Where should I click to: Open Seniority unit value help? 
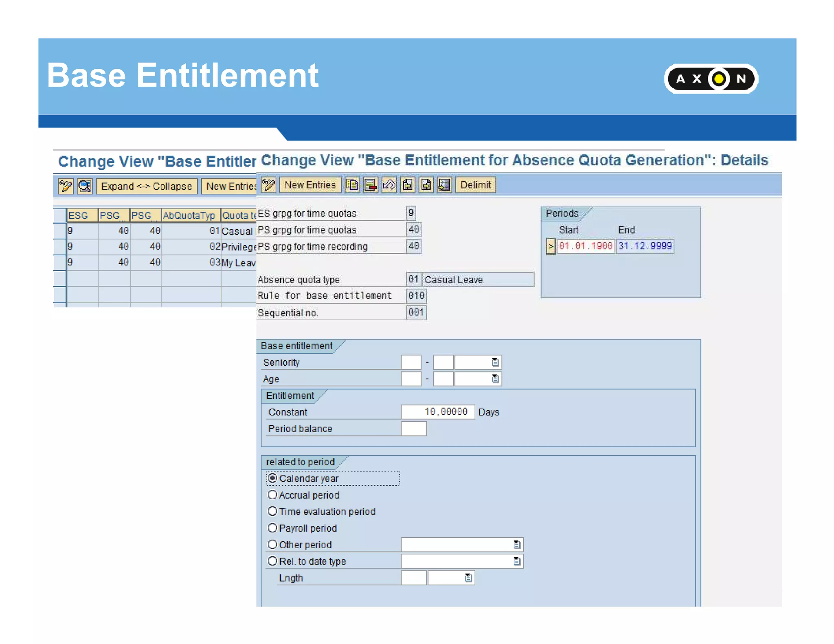coord(495,362)
